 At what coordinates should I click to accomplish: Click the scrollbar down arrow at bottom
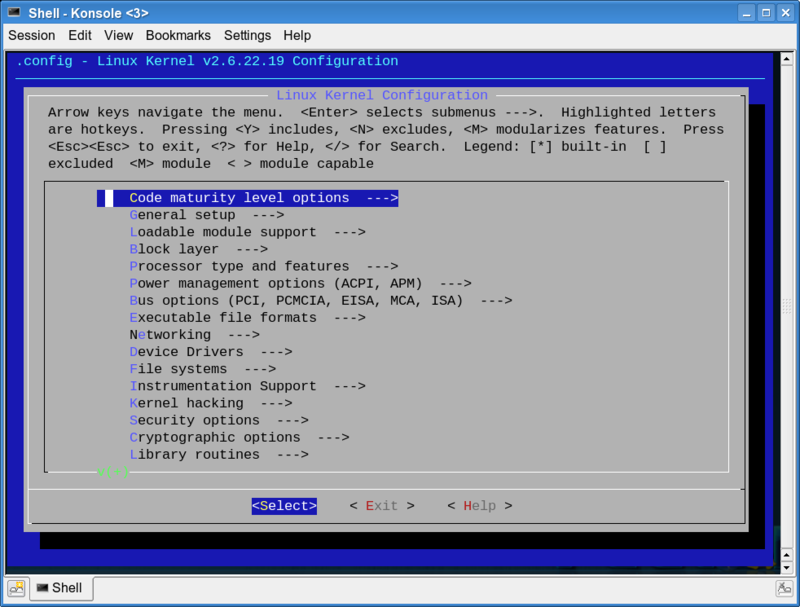(x=787, y=568)
